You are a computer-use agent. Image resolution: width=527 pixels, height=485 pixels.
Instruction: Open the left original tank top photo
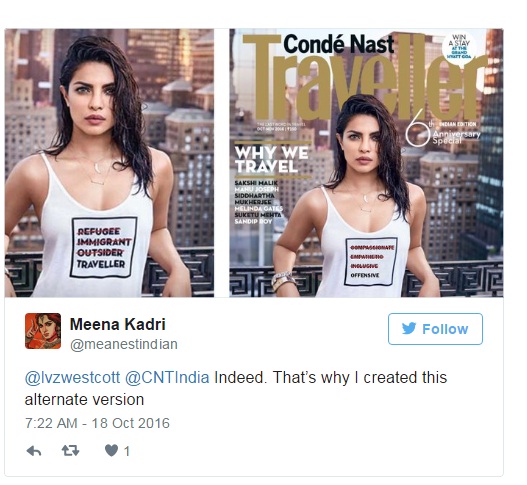[x=109, y=163]
